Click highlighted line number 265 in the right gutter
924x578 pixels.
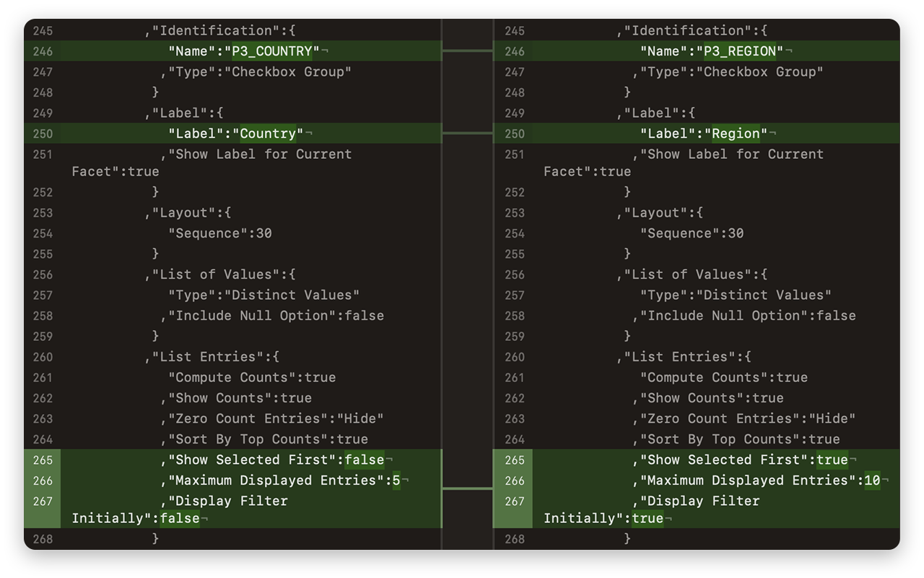tap(513, 460)
